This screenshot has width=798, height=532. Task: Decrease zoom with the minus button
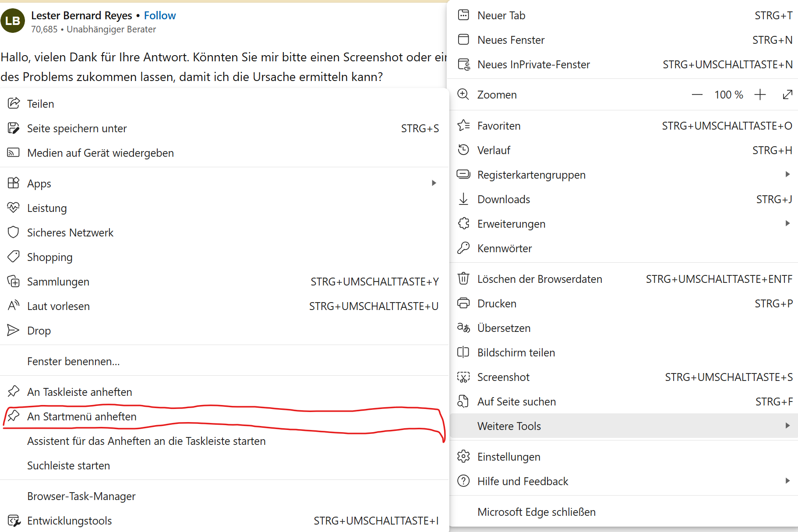tap(697, 95)
